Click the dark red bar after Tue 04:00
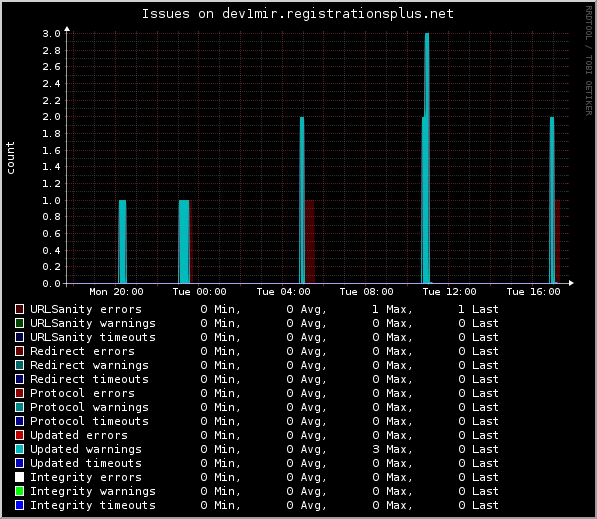This screenshot has height=519, width=597. point(310,241)
